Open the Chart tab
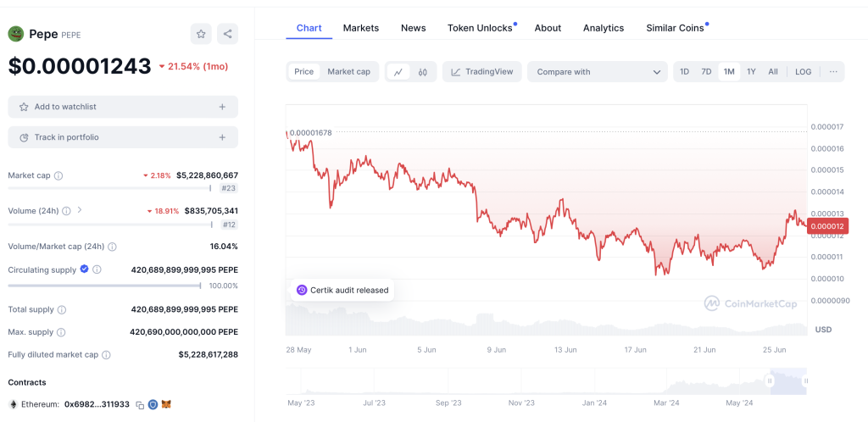This screenshot has width=868, height=422. (309, 28)
